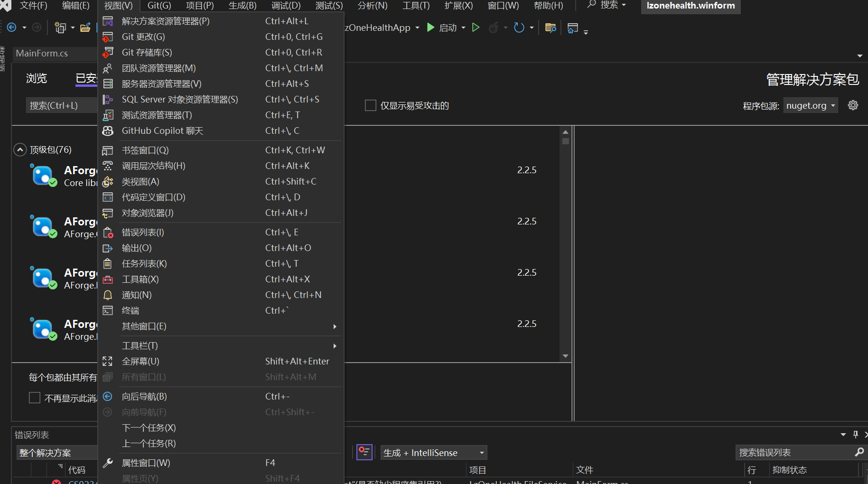This screenshot has height=484, width=868.
Task: Click the 通知 bell icon
Action: coord(108,295)
